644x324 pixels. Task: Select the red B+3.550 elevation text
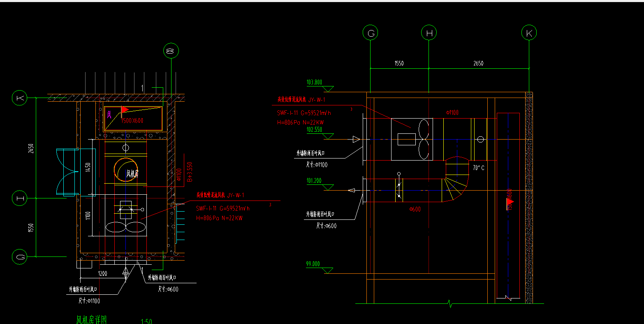coord(190,172)
